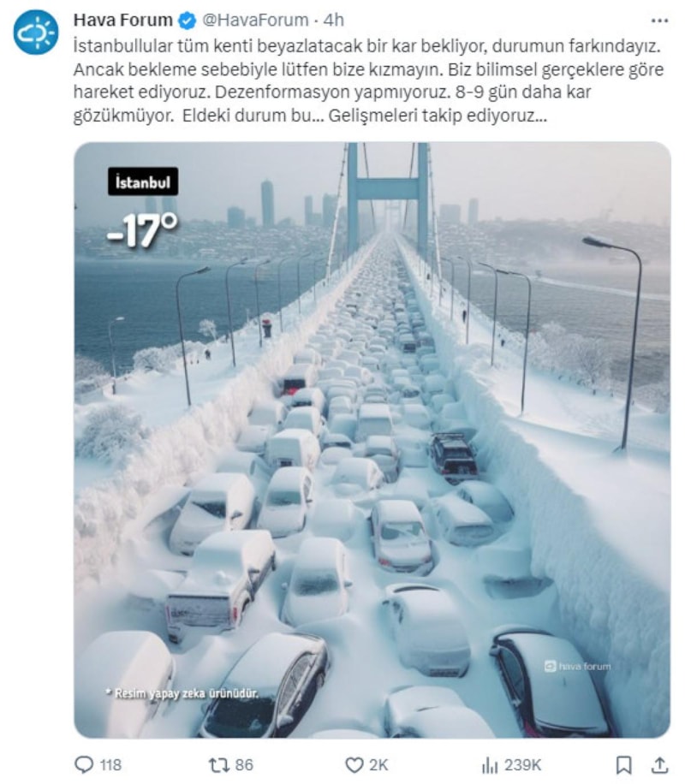The height and width of the screenshot is (784, 685).
Task: Click the 239K views count
Action: click(522, 765)
